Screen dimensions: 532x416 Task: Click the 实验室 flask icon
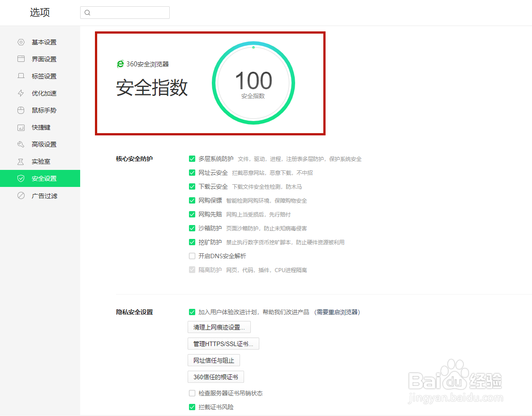pos(21,161)
